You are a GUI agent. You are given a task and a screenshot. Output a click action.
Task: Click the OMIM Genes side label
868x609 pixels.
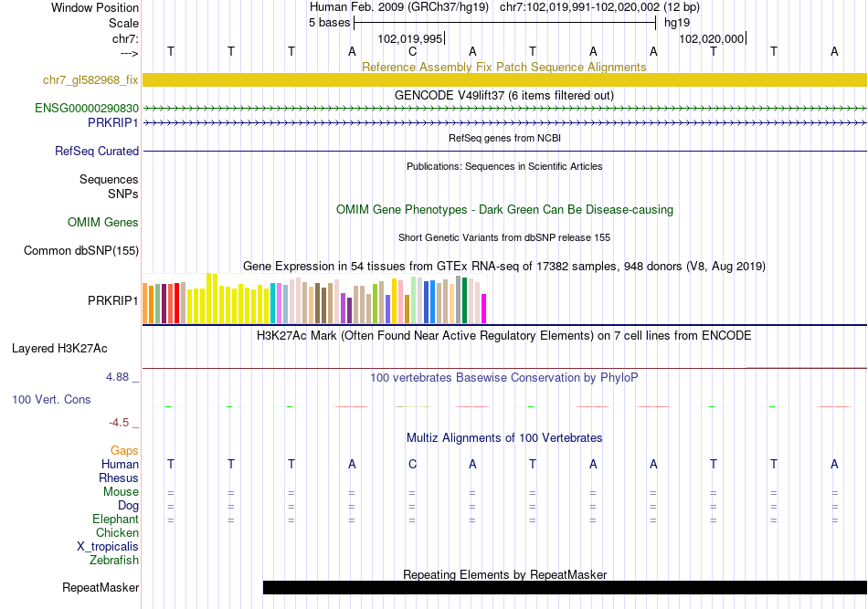coord(103,223)
